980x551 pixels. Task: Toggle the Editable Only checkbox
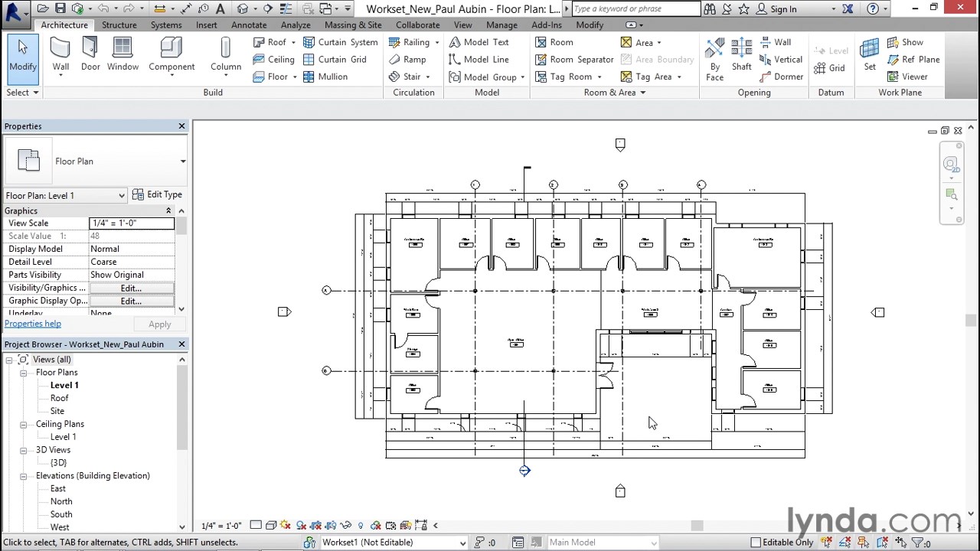pos(756,543)
